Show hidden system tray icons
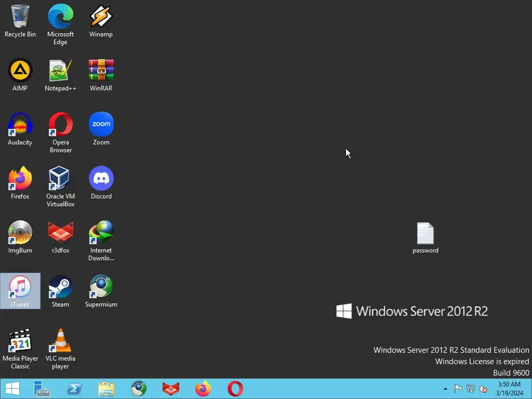532x399 pixels. click(445, 389)
